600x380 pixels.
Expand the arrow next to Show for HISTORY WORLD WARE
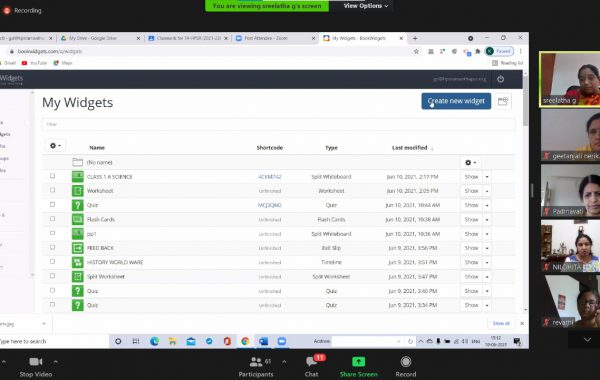click(487, 263)
